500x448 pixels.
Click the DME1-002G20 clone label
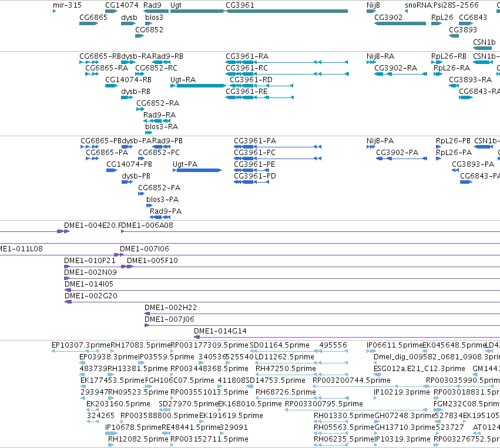(x=91, y=296)
